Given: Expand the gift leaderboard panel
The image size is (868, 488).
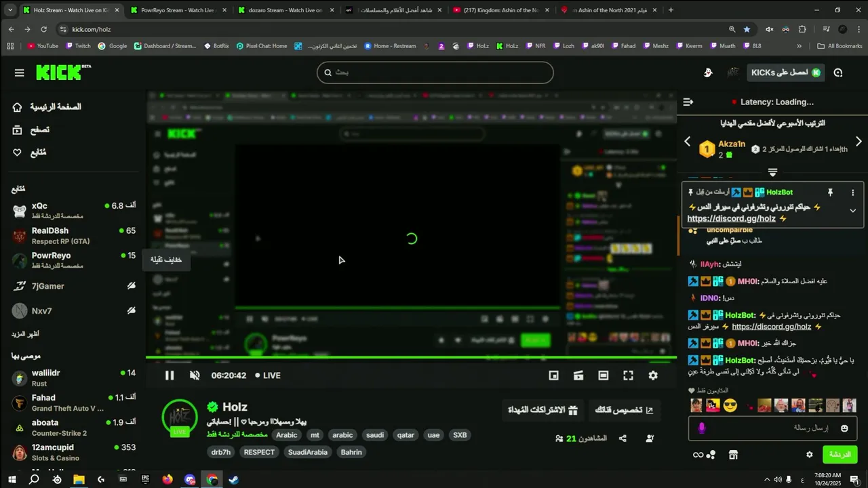Looking at the screenshot, I should click(x=772, y=173).
